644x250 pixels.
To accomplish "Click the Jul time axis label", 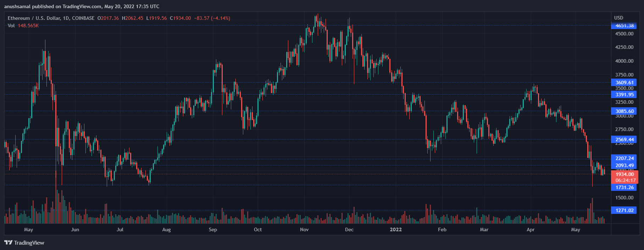I will click(x=120, y=229).
